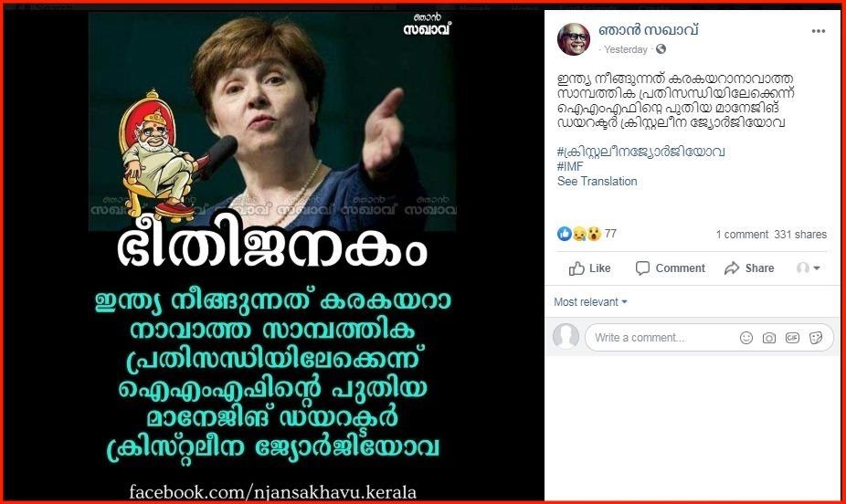Open the #IMF hashtag
846x504 pixels.
pyautogui.click(x=570, y=166)
